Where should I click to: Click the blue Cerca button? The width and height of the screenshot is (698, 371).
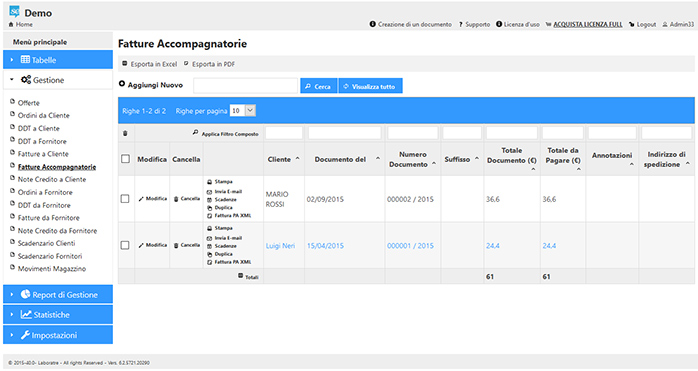pos(319,86)
